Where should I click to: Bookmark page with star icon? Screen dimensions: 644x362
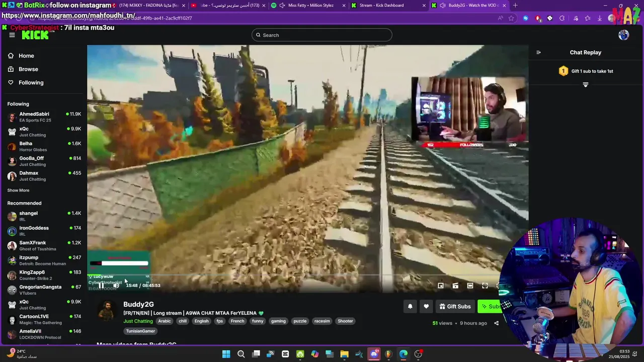(x=512, y=18)
